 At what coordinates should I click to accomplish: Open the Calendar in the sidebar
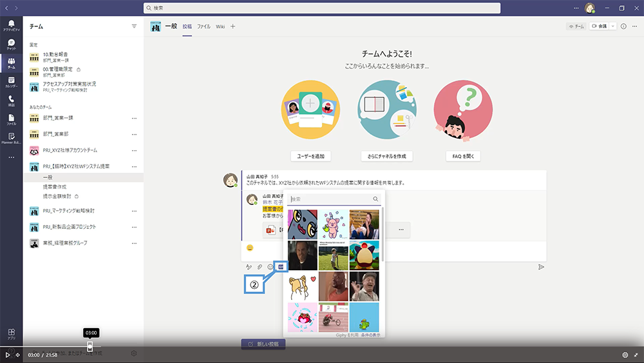click(11, 83)
